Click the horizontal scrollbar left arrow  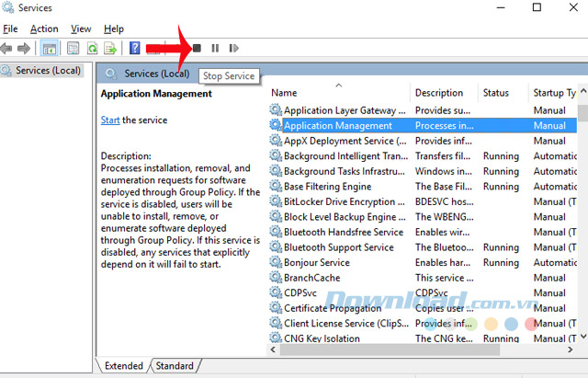(x=274, y=349)
